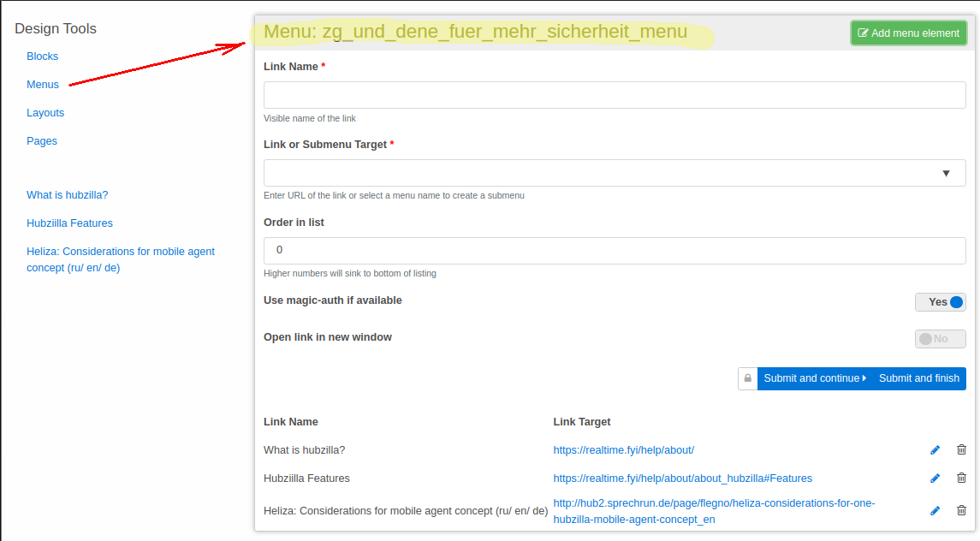The image size is (980, 541).
Task: Open Pages in Design Tools sidebar
Action: (x=42, y=141)
